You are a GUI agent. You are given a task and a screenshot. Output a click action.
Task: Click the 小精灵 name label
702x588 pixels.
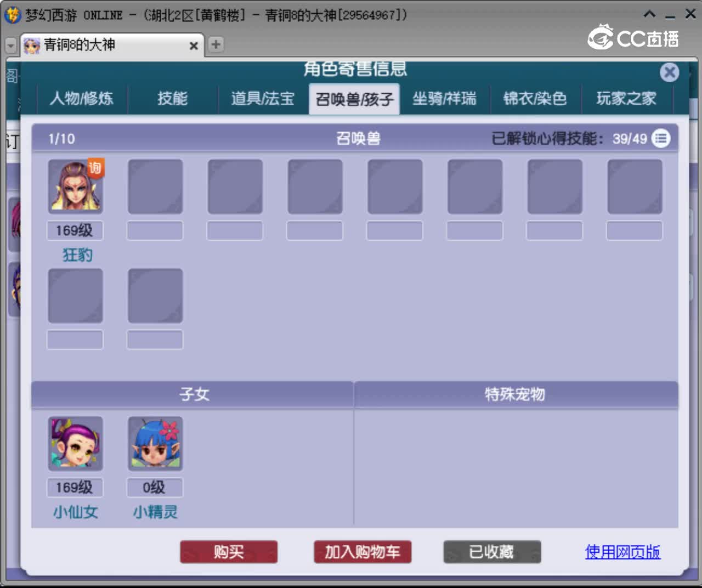tap(155, 512)
